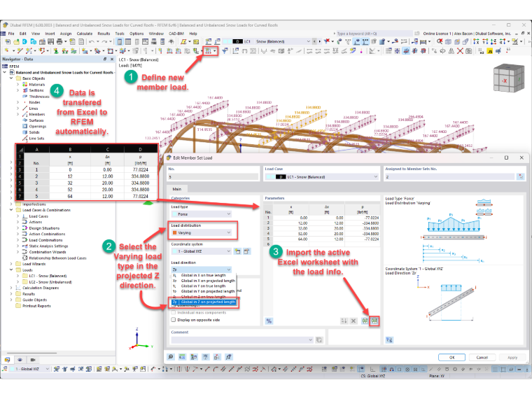
Task: Open the File menu
Action: coord(11,34)
